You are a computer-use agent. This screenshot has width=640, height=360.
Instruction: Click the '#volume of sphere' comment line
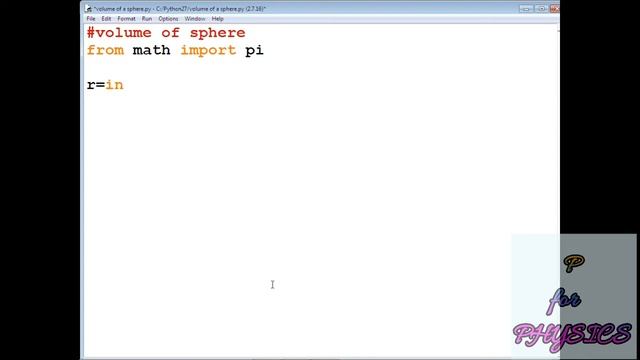tap(166, 33)
